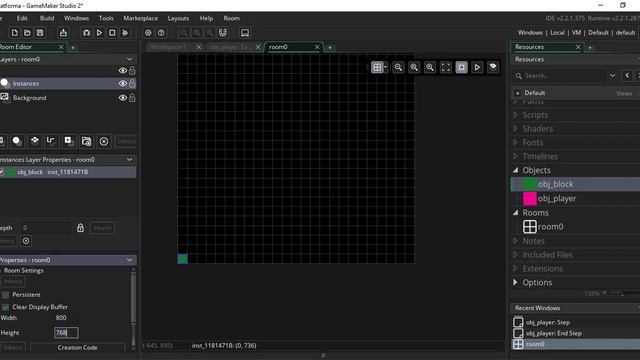
Task: Open the Layouts menu
Action: pos(178,18)
